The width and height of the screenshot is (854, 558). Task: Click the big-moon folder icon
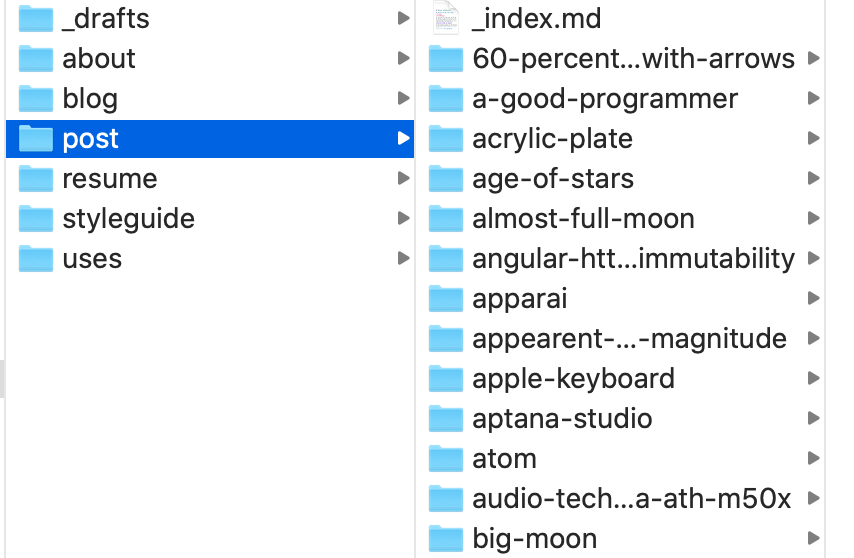(x=446, y=538)
